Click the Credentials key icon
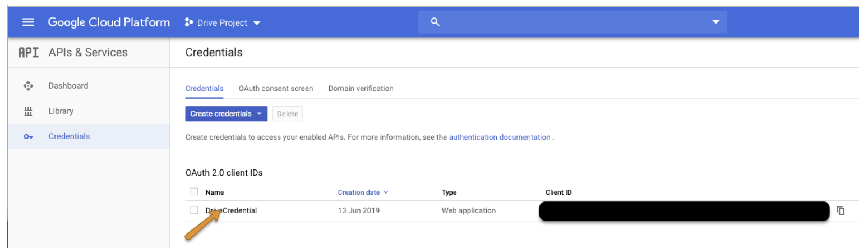868x248 pixels. coord(28,137)
